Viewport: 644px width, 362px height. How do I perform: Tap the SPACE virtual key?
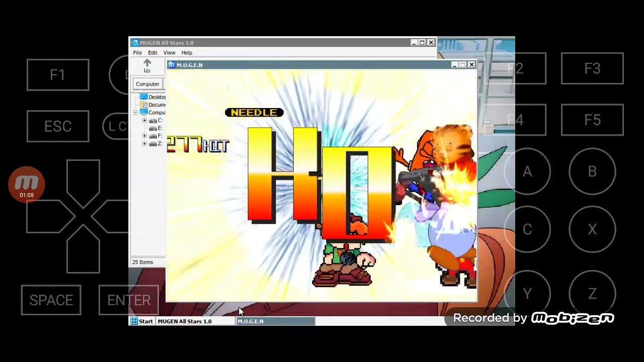(51, 300)
